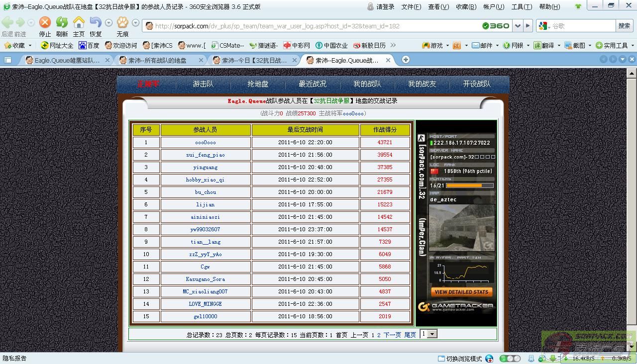Click the Restore (恢复) undo icon
The width and height of the screenshot is (637, 364).
95,23
